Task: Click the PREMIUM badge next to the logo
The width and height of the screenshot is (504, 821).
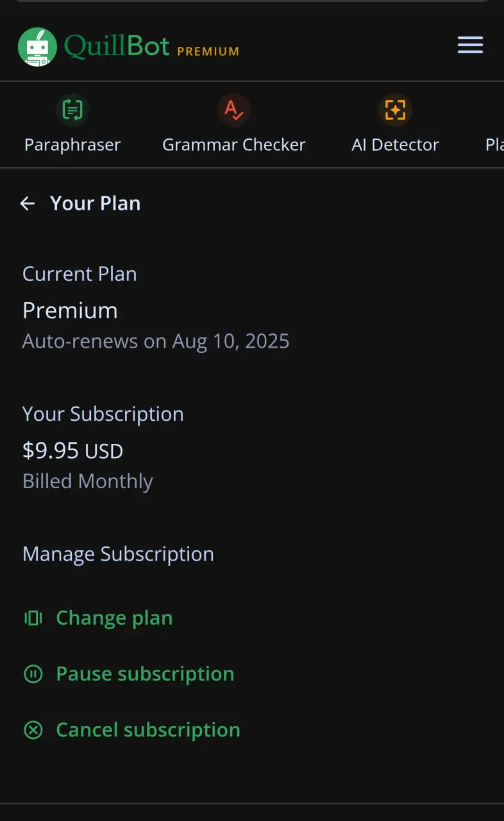Action: point(208,51)
